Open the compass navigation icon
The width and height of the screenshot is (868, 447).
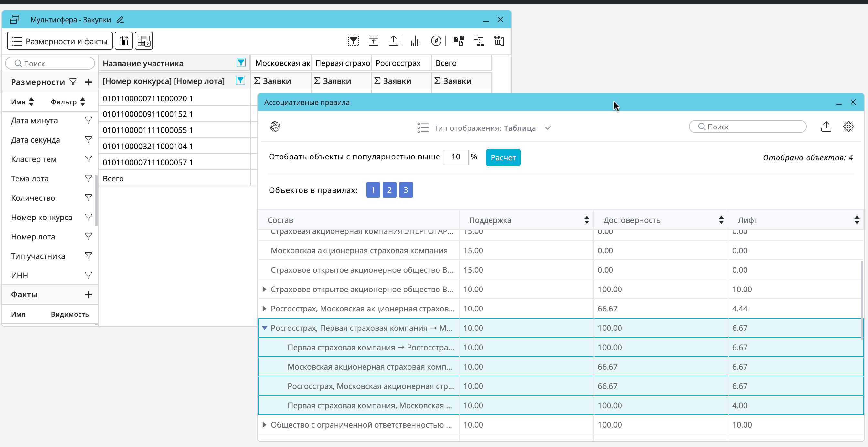[x=436, y=41]
